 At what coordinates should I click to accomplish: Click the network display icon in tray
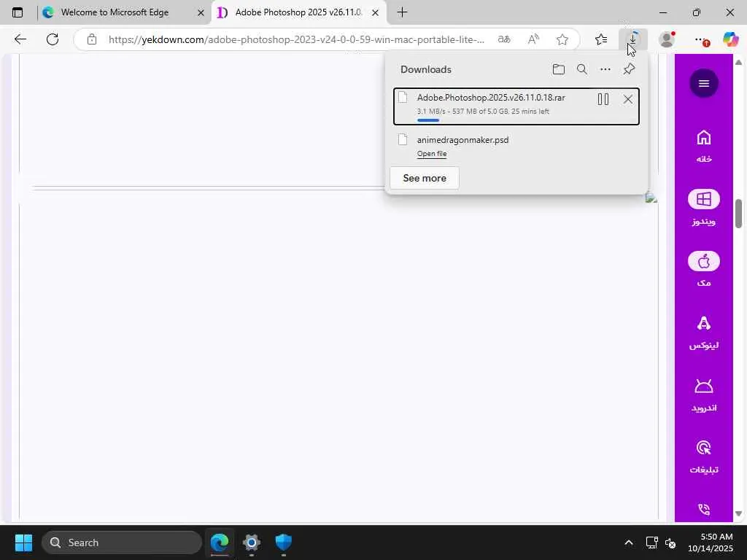coord(651,542)
